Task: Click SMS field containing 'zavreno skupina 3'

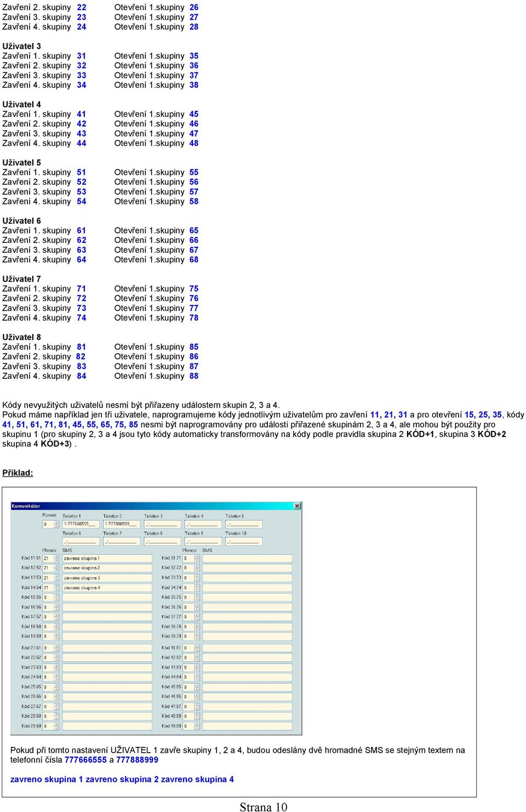Action: (x=107, y=578)
